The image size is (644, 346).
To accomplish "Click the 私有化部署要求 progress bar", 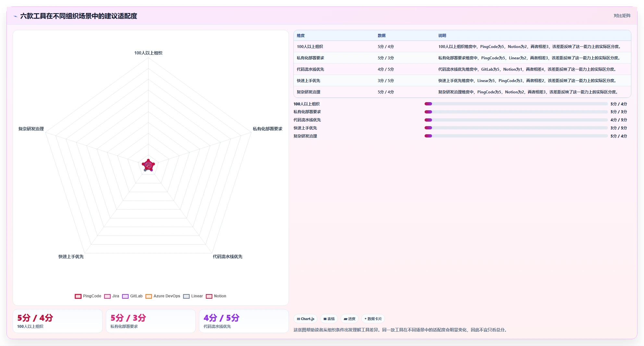I will (x=516, y=112).
